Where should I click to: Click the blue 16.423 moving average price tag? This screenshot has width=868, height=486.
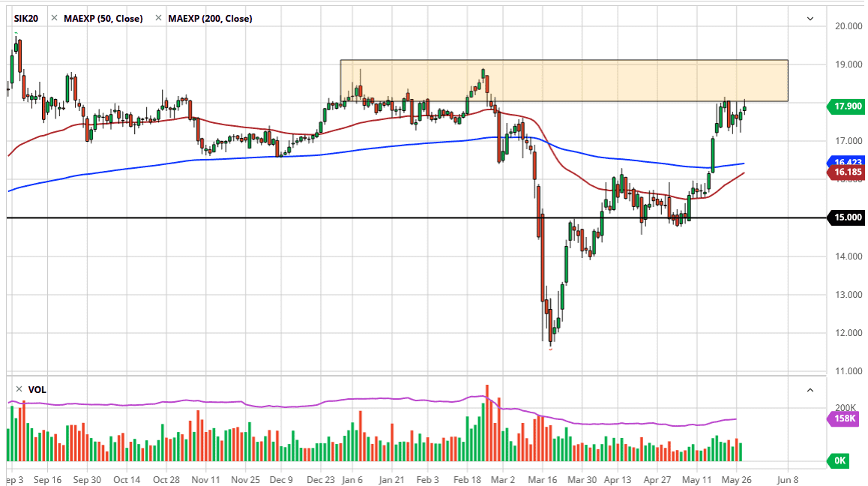coord(848,163)
